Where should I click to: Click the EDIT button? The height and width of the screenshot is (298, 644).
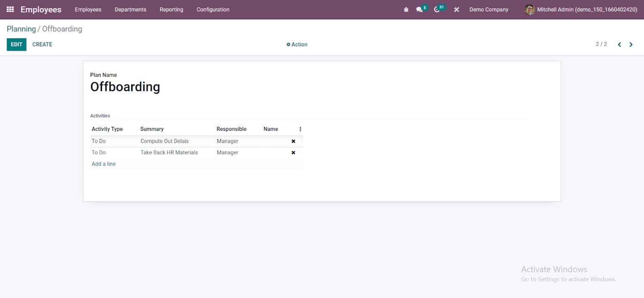point(16,44)
